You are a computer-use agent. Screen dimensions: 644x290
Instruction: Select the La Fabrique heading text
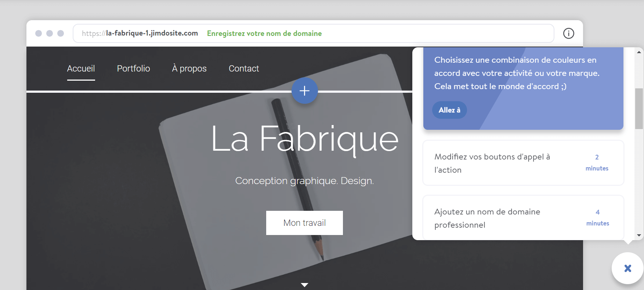coord(304,139)
